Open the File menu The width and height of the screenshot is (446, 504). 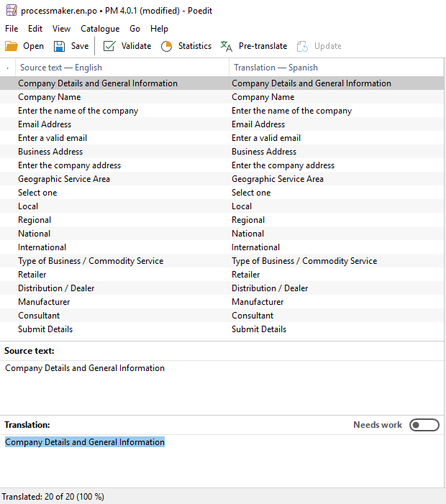12,29
